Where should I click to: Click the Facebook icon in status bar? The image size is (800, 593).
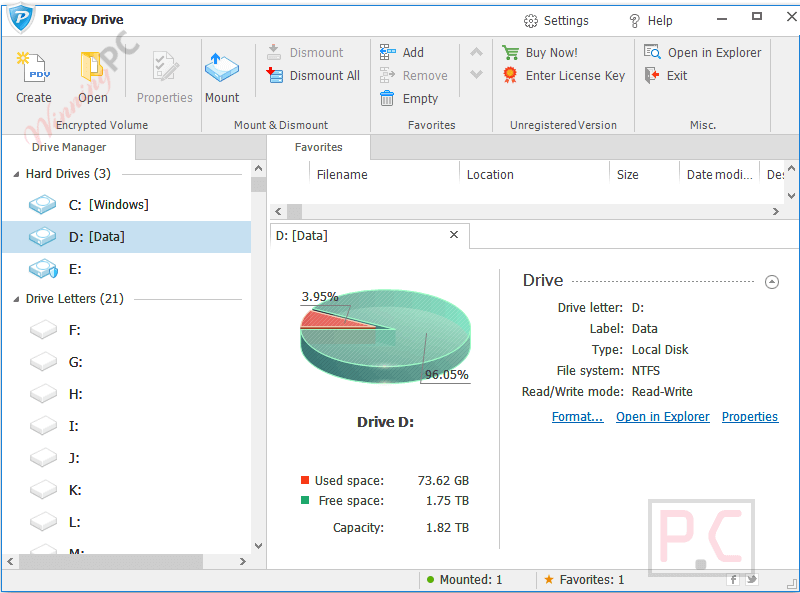click(733, 580)
